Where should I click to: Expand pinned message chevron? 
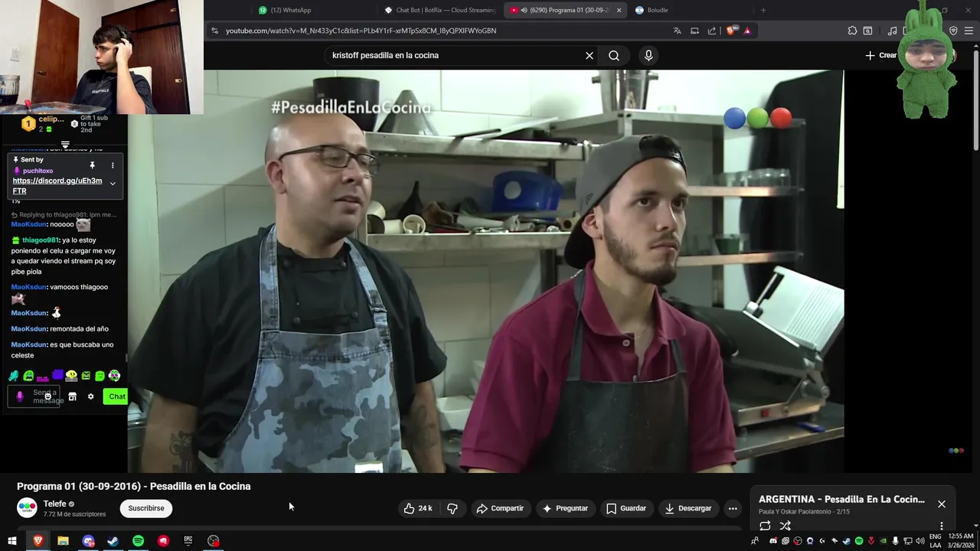click(x=113, y=184)
